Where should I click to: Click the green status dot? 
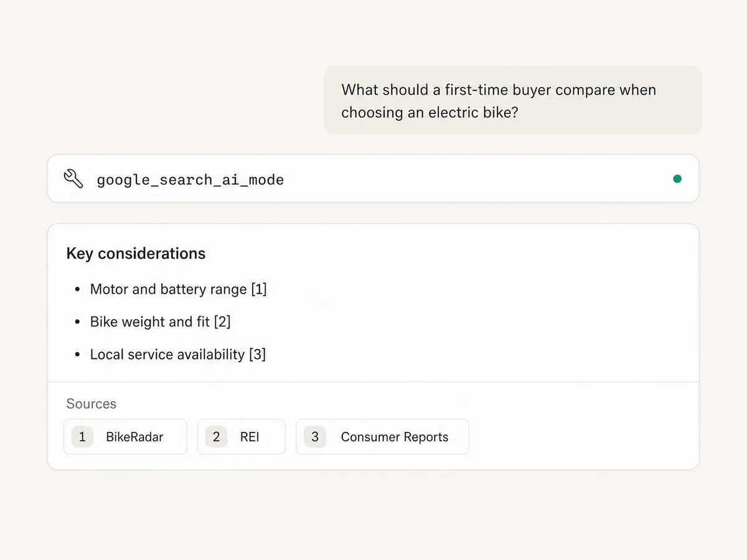[x=677, y=179]
